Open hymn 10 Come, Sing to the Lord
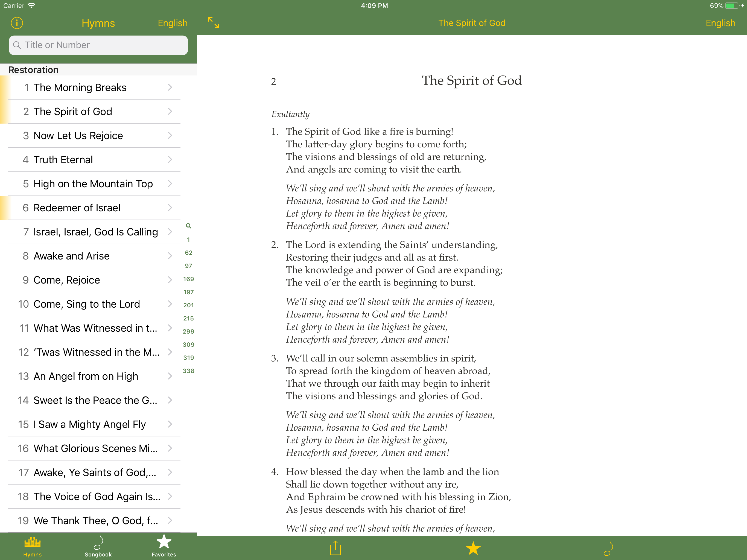 click(86, 304)
